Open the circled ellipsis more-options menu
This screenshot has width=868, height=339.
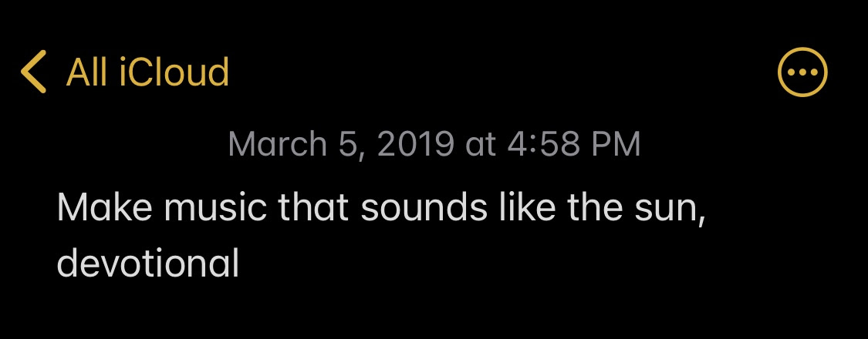click(x=802, y=72)
